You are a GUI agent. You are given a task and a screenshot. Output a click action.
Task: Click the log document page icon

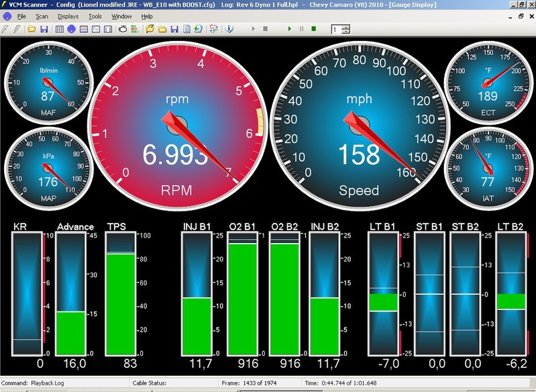tap(186, 30)
